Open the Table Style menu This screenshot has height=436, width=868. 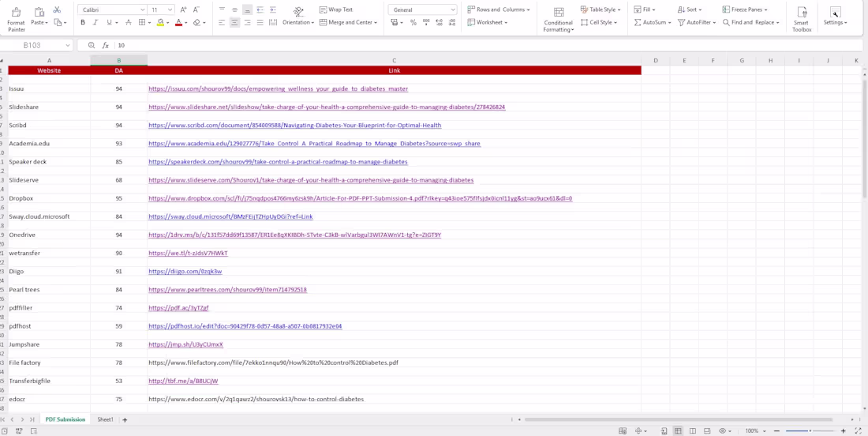(600, 9)
